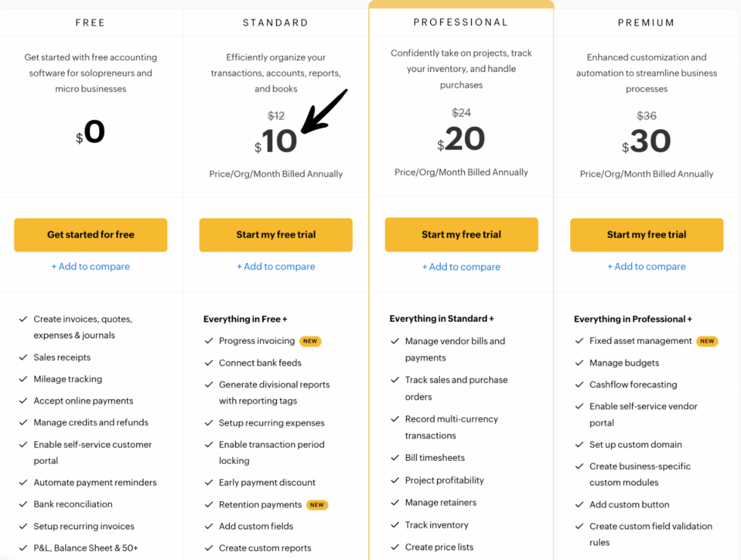Click the checkmark beside Track inventory
The image size is (741, 560).
(x=395, y=524)
